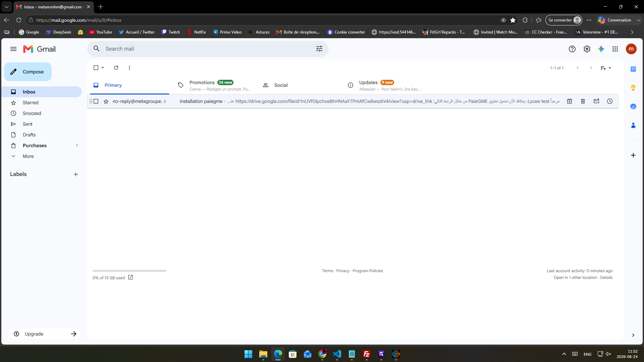The width and height of the screenshot is (644, 362).
Task: Tick the no-reply@metagroupe email checkbox
Action: pyautogui.click(x=96, y=101)
